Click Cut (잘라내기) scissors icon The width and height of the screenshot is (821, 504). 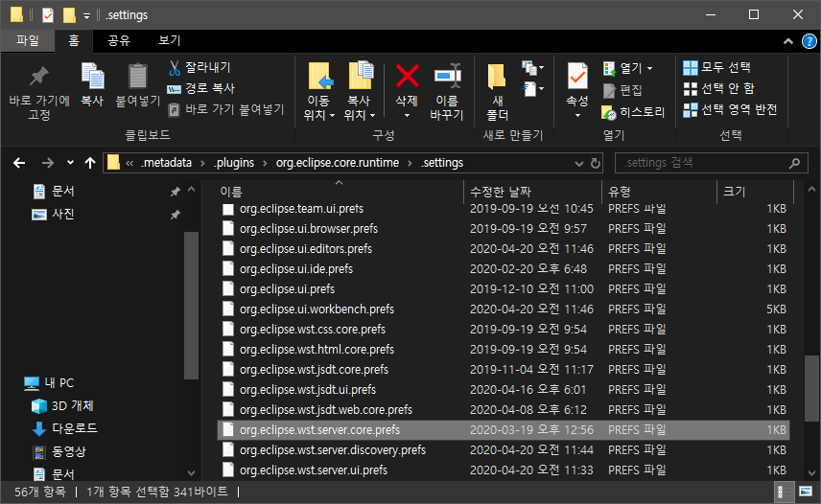pos(175,67)
